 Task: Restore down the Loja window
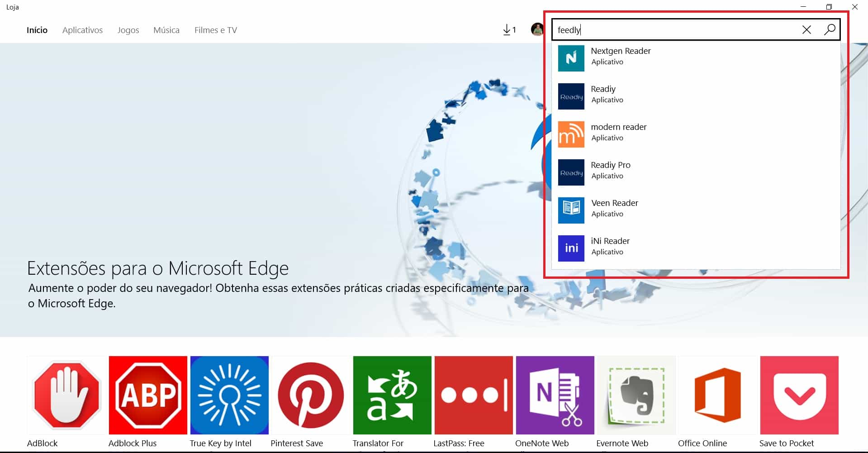829,7
